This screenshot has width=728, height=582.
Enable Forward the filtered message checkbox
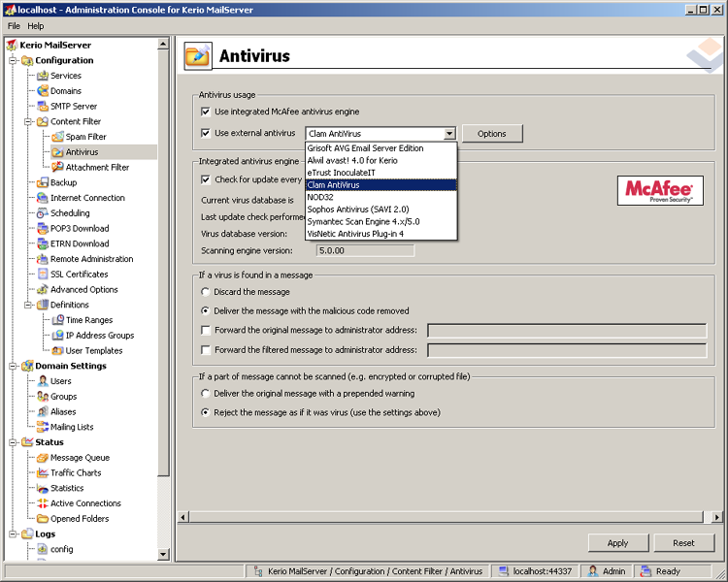click(x=205, y=350)
